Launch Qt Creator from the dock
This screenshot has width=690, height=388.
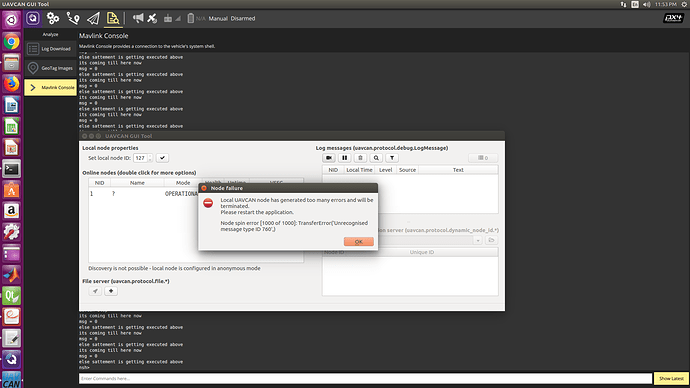pos(11,296)
